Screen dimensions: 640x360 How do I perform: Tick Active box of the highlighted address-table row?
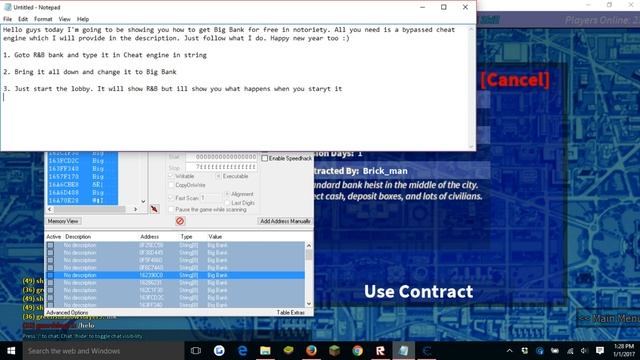[50, 276]
